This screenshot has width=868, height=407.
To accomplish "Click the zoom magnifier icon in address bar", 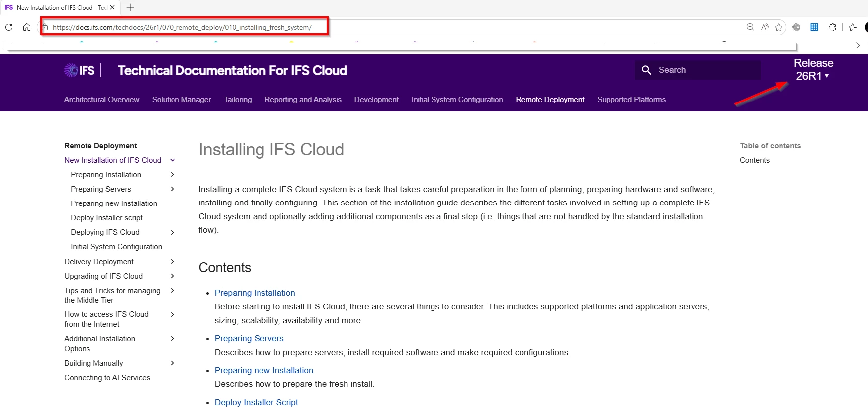I will [x=750, y=27].
